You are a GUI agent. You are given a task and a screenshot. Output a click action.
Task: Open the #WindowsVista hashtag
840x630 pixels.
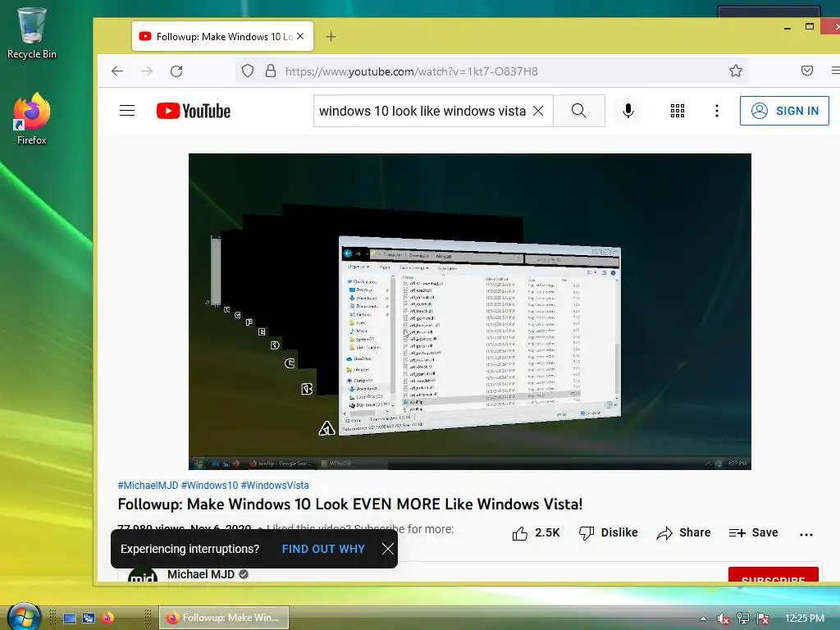tap(275, 486)
